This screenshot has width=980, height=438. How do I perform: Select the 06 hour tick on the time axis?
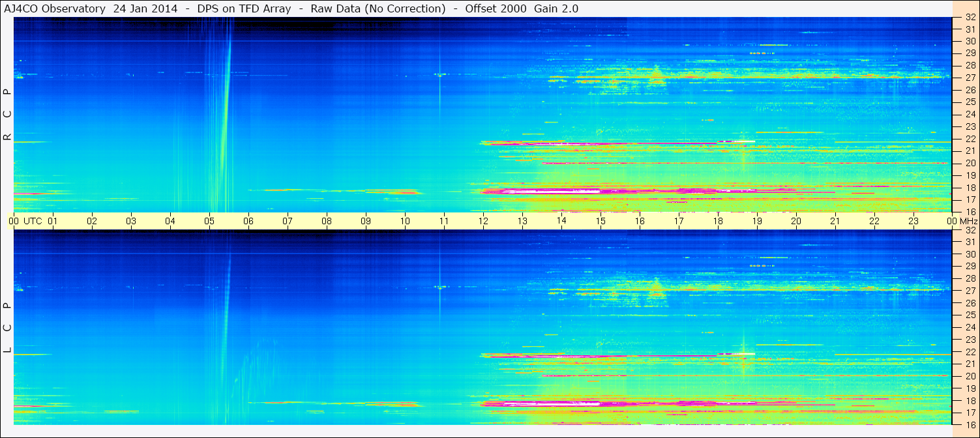[248, 222]
